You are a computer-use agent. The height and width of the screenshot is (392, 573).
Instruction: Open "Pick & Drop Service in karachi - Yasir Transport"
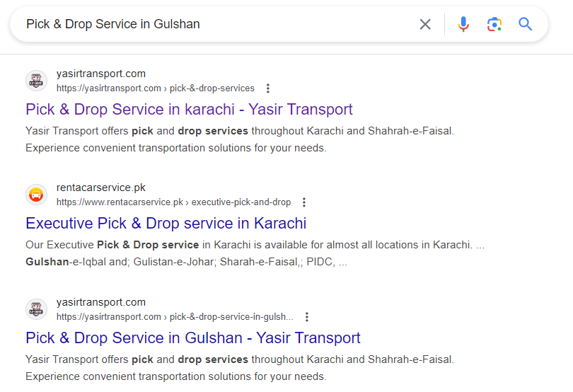pyautogui.click(x=189, y=110)
